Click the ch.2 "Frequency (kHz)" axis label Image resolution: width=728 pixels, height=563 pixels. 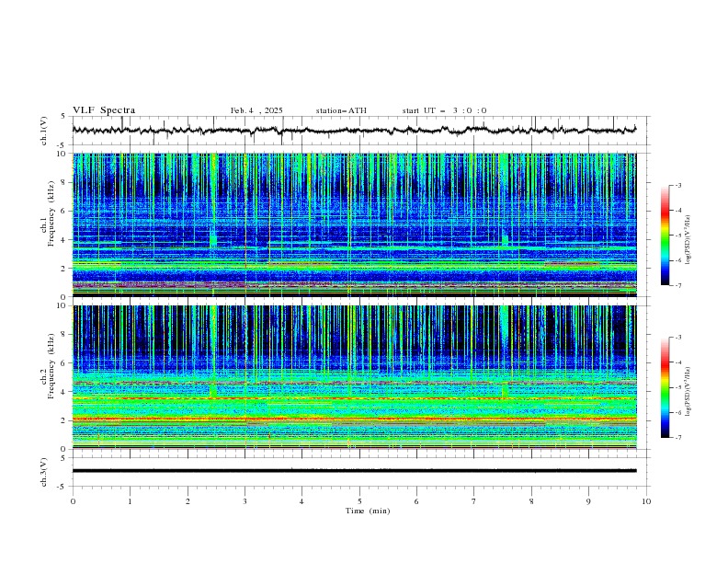click(51, 366)
